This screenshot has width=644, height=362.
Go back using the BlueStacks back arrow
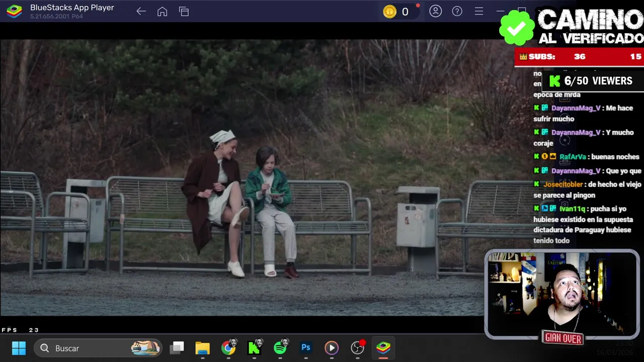[141, 12]
